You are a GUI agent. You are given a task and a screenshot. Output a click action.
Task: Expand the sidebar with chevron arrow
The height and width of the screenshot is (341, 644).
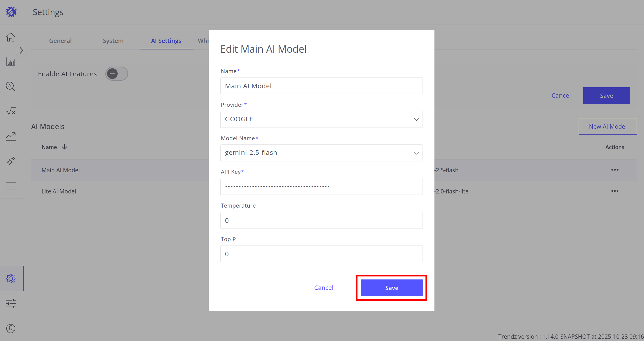tap(21, 50)
